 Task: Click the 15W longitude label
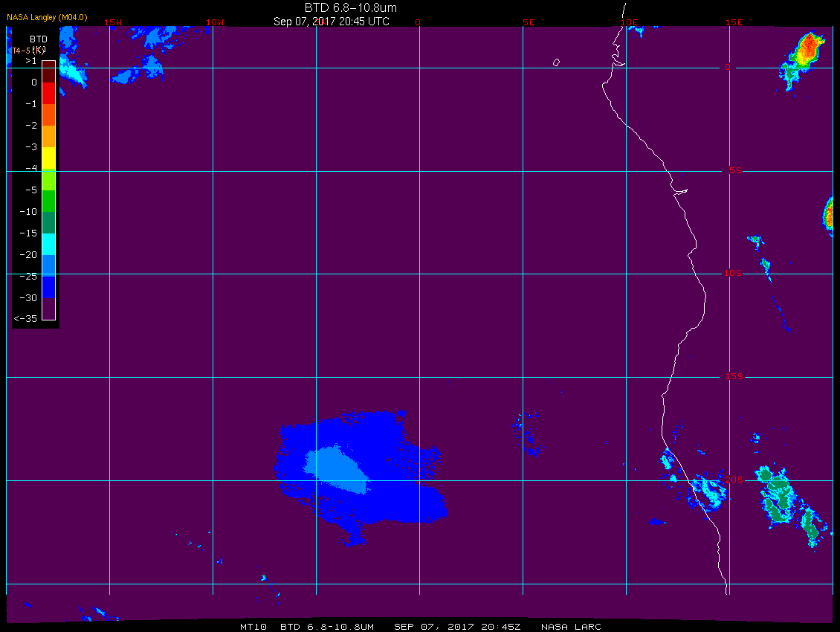point(113,22)
